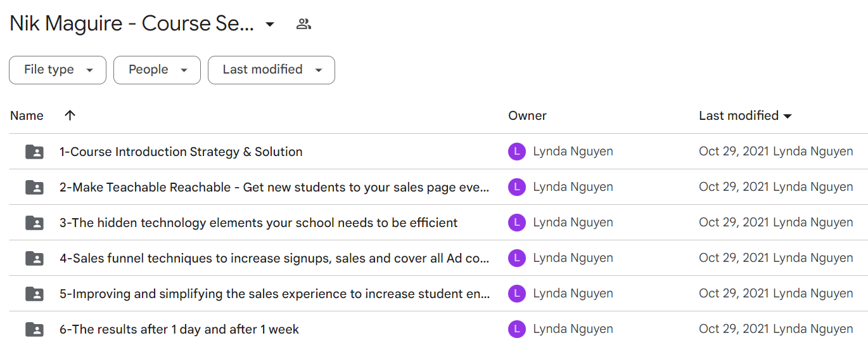
Task: Open 1-Course Introduction Strategy & Solution folder
Action: tap(181, 152)
